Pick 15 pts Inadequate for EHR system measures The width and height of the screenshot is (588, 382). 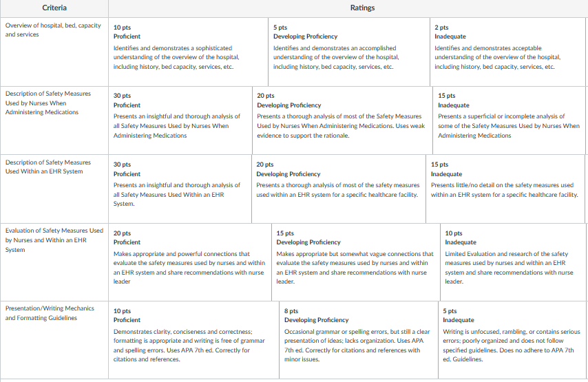(x=505, y=189)
